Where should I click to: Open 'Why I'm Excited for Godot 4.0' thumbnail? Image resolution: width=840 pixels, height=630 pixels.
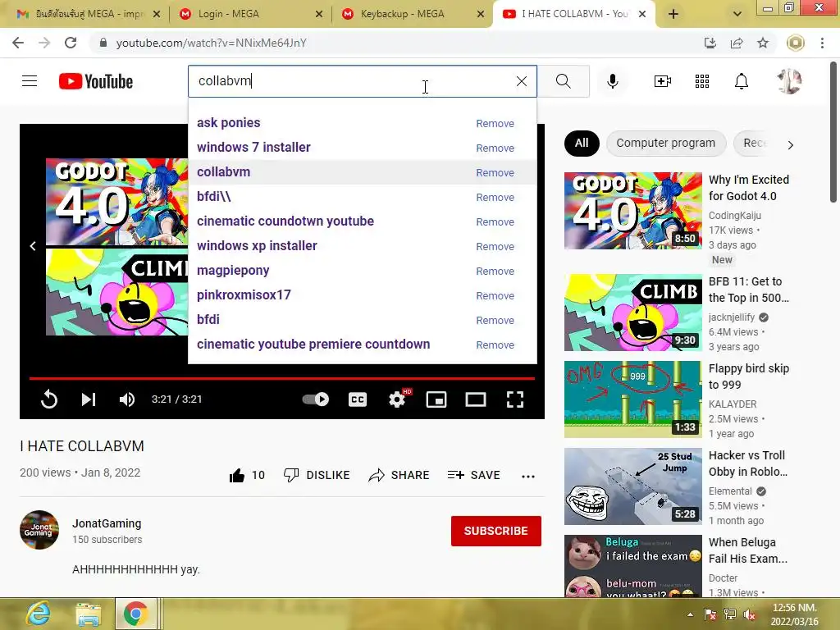pyautogui.click(x=632, y=211)
